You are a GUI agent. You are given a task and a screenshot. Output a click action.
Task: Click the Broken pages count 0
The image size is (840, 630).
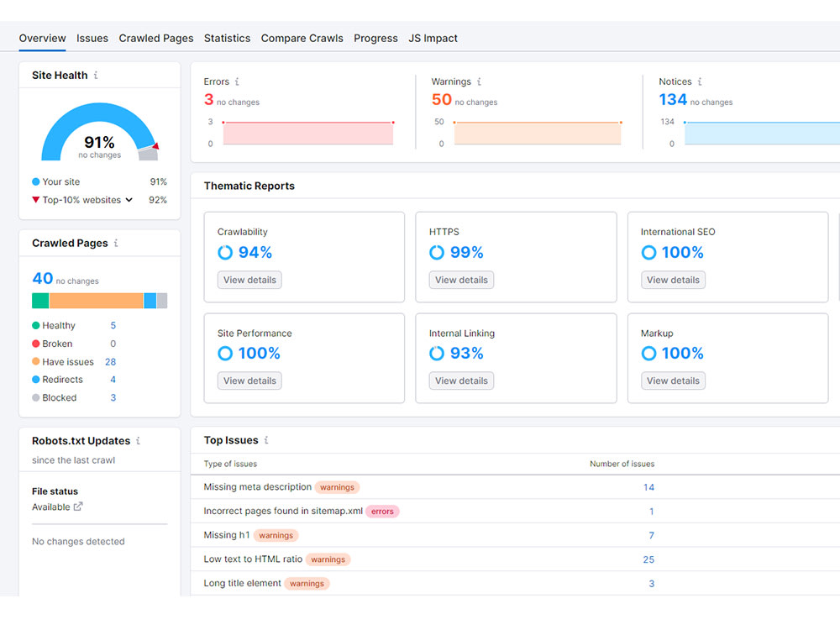113,344
